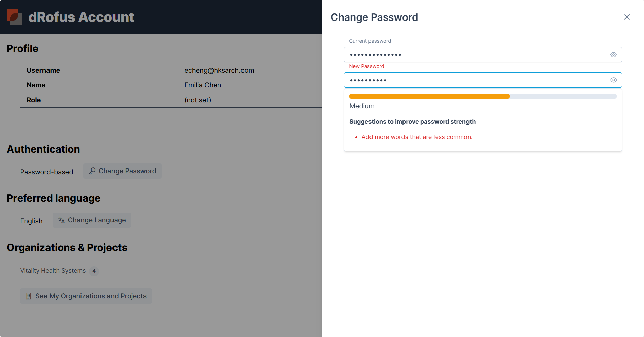Click the orange password strength bar
The height and width of the screenshot is (337, 644).
point(429,96)
